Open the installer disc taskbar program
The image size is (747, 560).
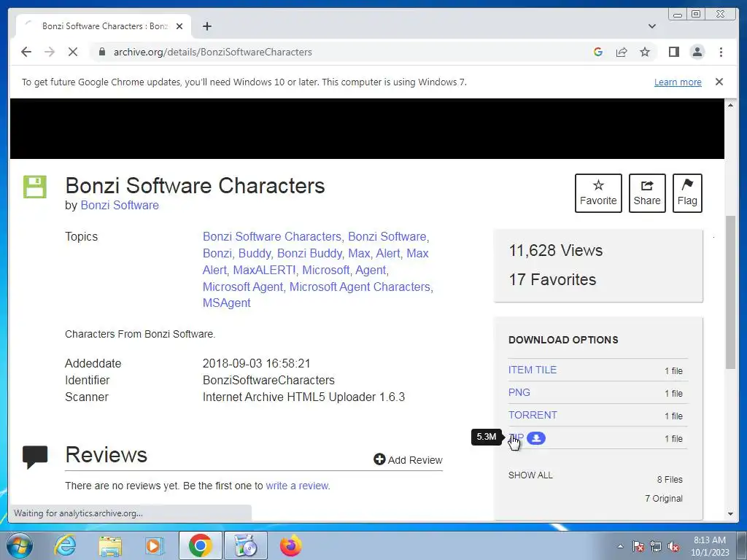point(246,545)
